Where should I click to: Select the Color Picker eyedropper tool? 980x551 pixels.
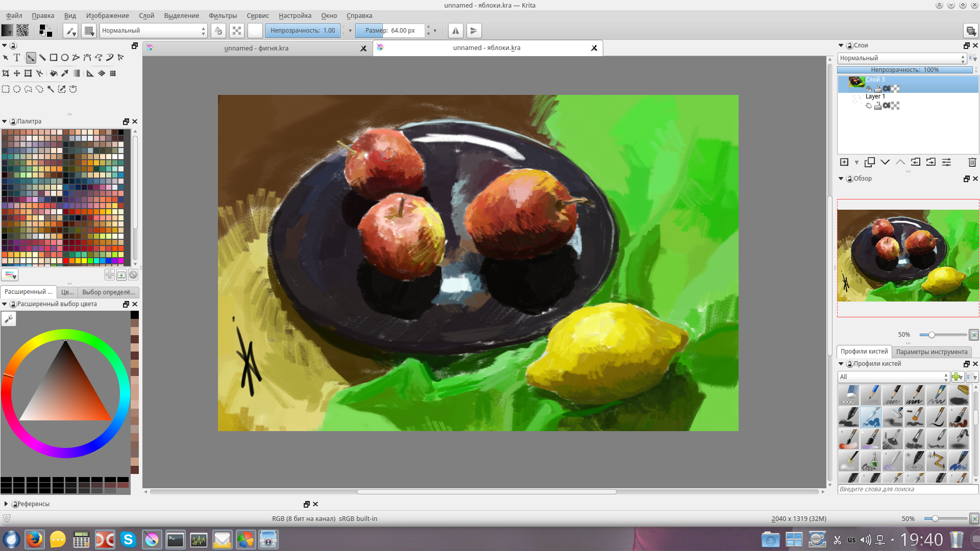(x=65, y=73)
